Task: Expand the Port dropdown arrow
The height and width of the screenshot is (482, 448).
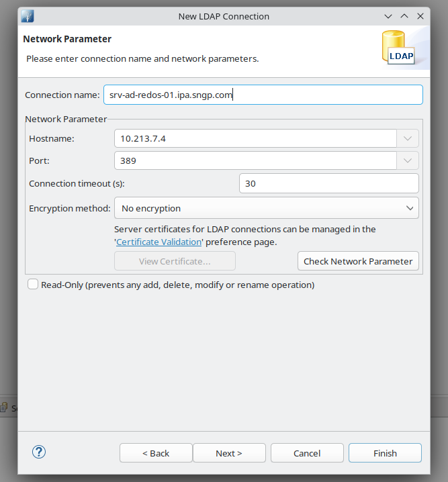Action: click(x=408, y=161)
